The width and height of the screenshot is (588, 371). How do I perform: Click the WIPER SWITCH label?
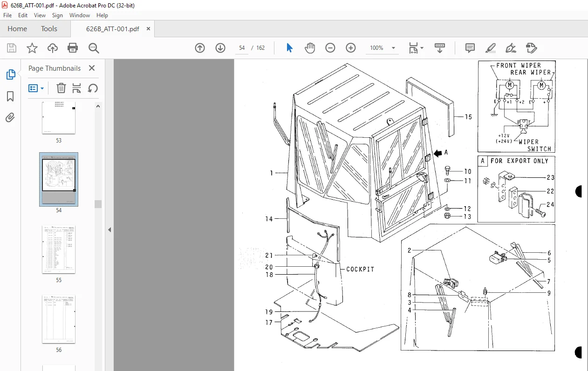coord(535,145)
